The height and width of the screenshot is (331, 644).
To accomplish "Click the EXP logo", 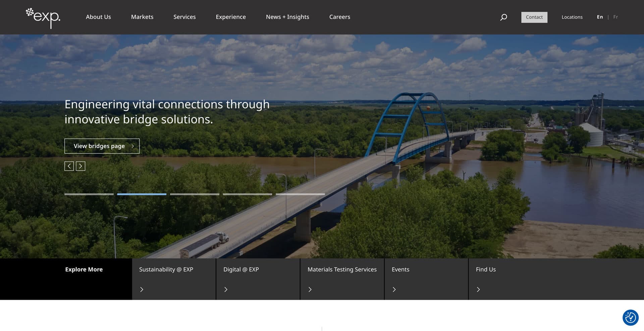I will point(43,18).
